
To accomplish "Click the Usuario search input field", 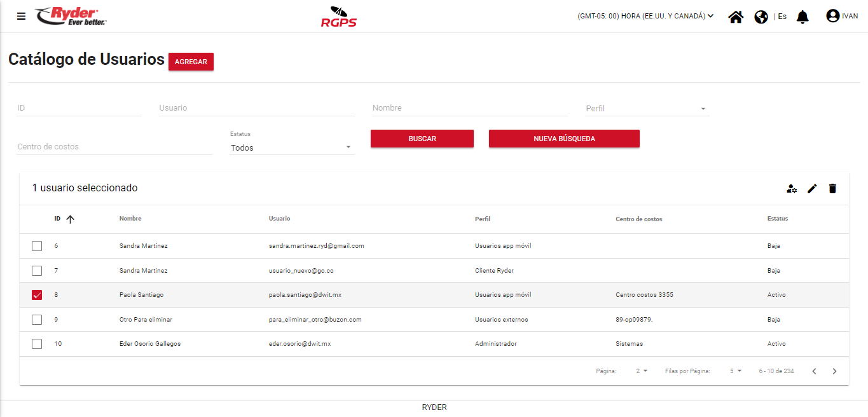I will pyautogui.click(x=256, y=108).
